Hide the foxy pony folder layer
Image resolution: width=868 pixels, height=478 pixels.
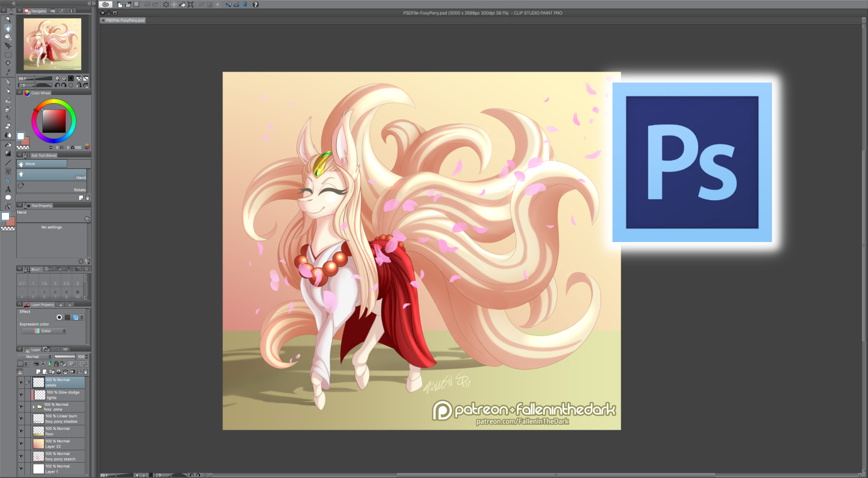21,406
